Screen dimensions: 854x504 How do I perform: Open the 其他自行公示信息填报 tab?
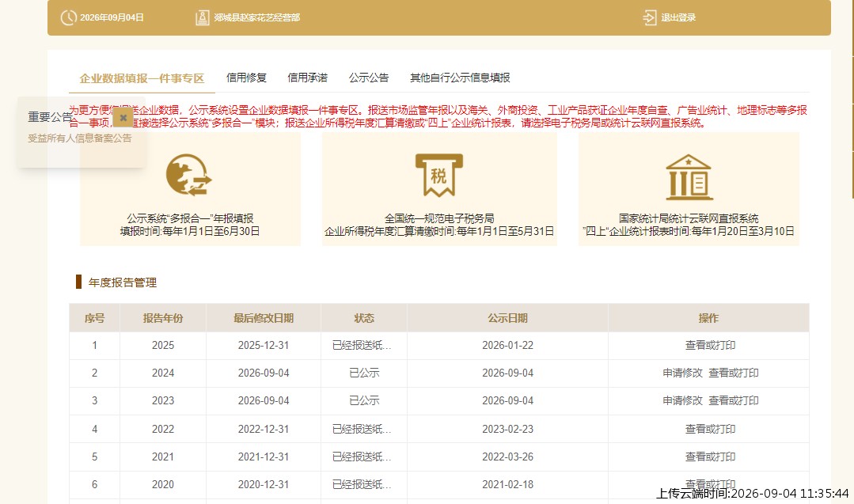(460, 78)
